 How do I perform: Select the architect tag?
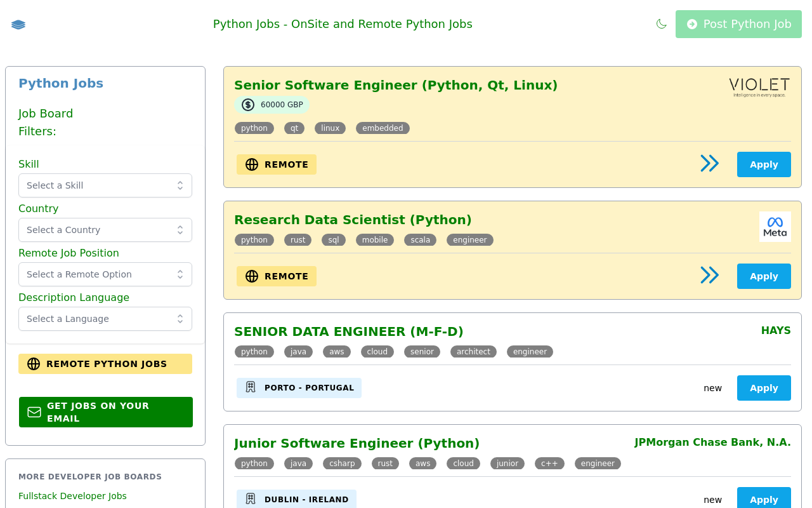pos(473,352)
